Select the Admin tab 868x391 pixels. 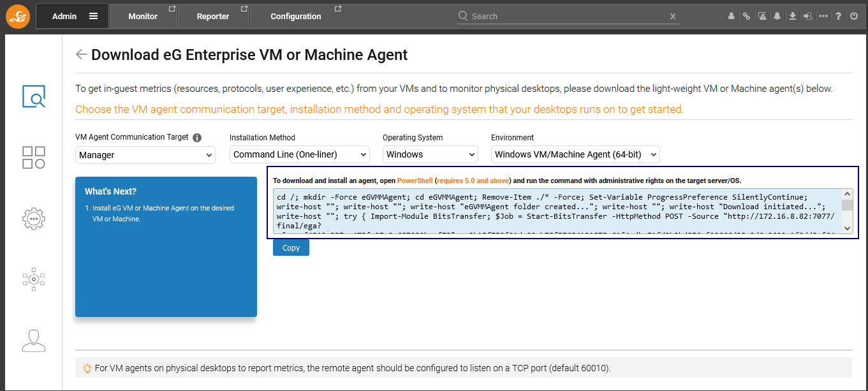(71, 16)
